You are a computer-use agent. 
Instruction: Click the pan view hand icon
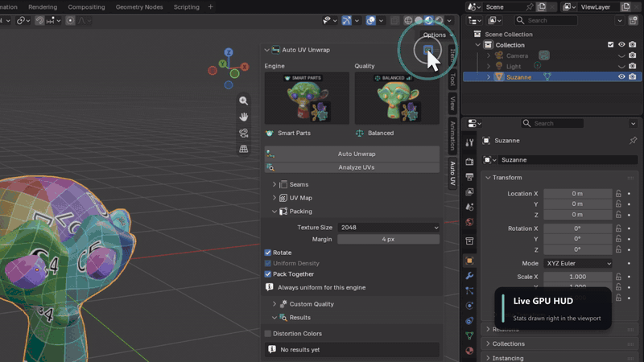pyautogui.click(x=244, y=117)
